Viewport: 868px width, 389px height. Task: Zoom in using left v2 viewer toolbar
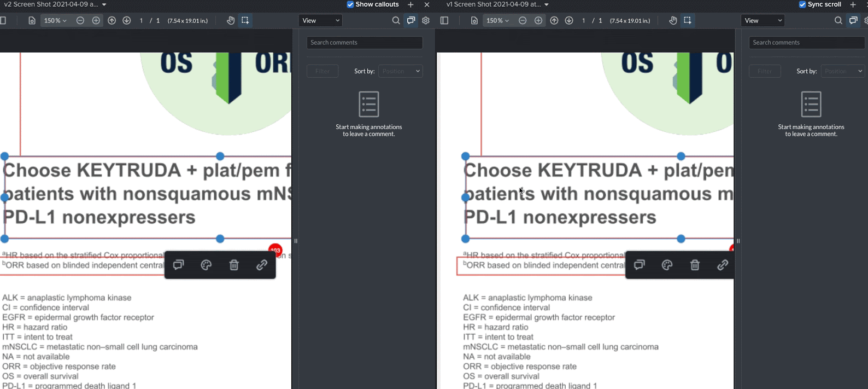[96, 20]
